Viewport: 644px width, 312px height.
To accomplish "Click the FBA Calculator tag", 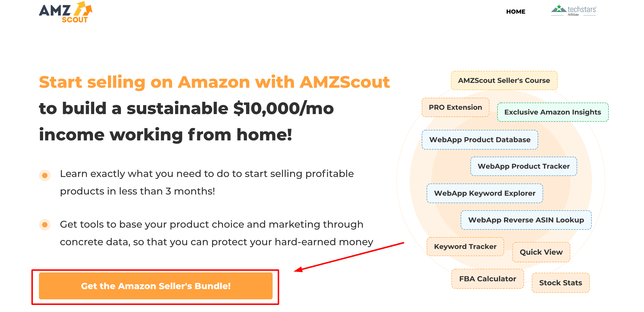I will click(487, 279).
